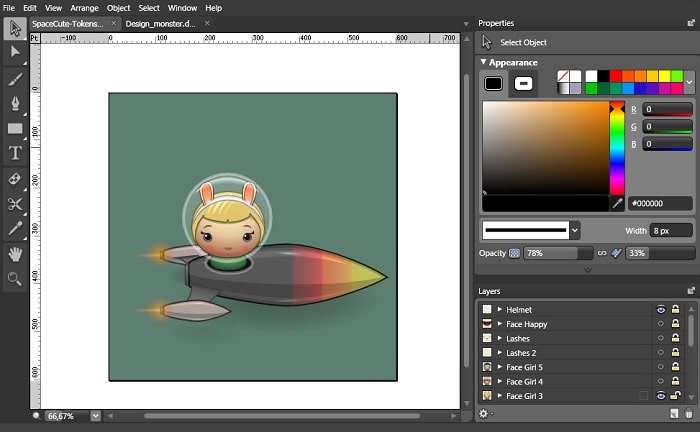The width and height of the screenshot is (700, 432).
Task: Click the Opacity checkered icon
Action: click(x=514, y=253)
